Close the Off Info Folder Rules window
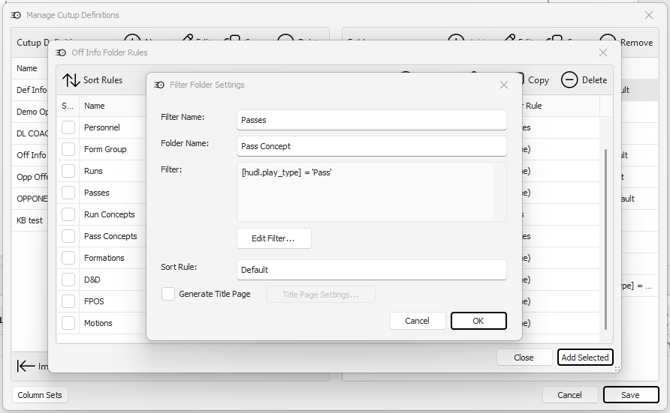 pos(603,53)
